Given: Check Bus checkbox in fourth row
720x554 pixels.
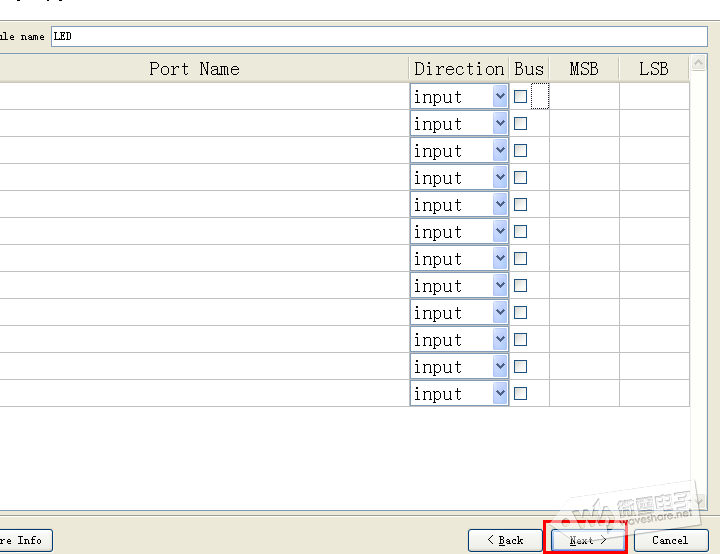Looking at the screenshot, I should pyautogui.click(x=520, y=178).
